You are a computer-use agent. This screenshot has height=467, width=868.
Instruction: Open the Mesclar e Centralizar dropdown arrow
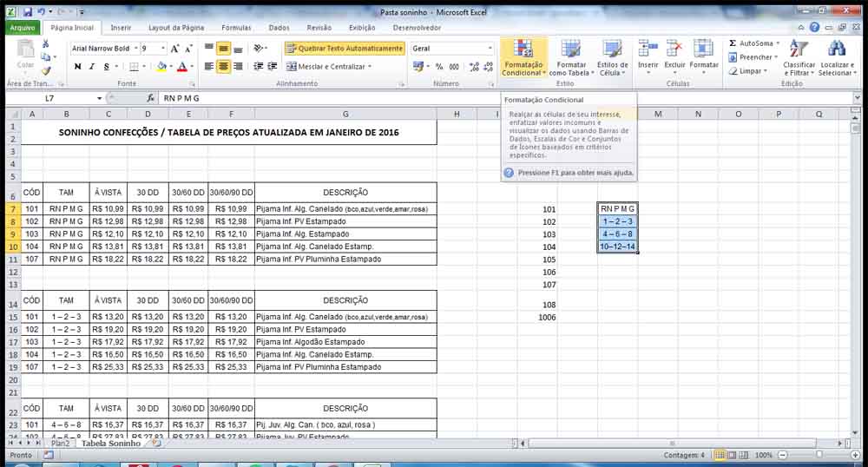(369, 66)
